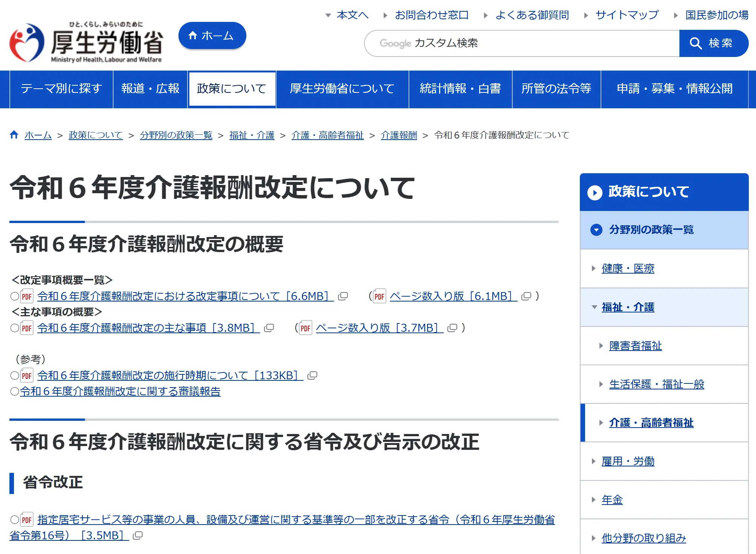Viewport: 756px width, 554px height.
Task: Click PDF icon beside 指定居宅サービス省令 link
Action: tap(26, 520)
